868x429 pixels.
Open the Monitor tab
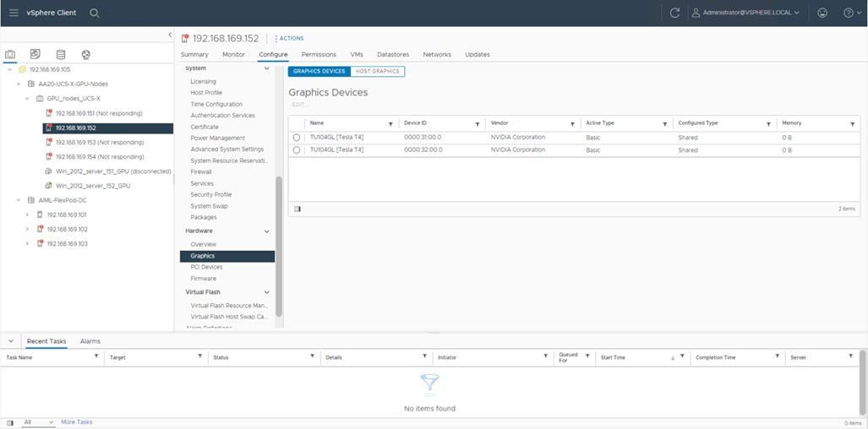pyautogui.click(x=233, y=55)
